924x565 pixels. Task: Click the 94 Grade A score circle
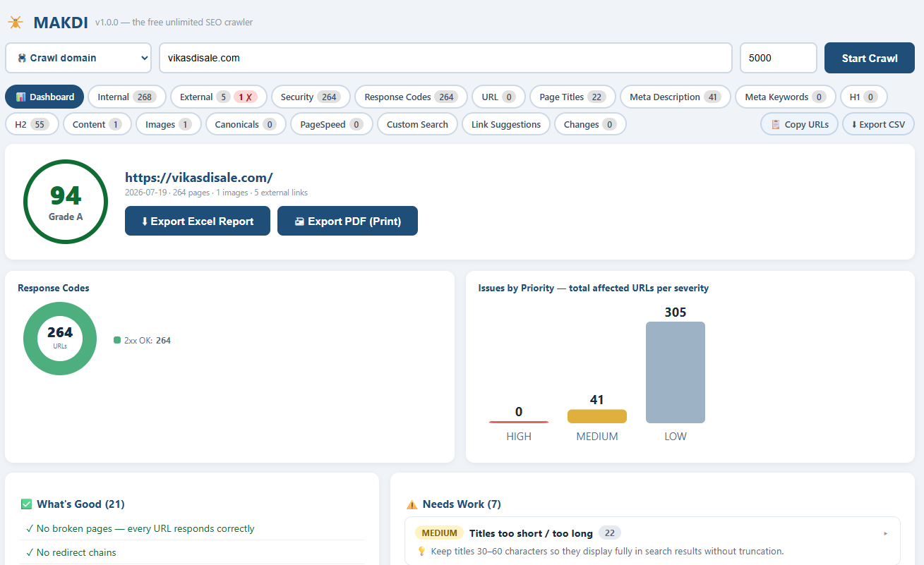coord(66,202)
